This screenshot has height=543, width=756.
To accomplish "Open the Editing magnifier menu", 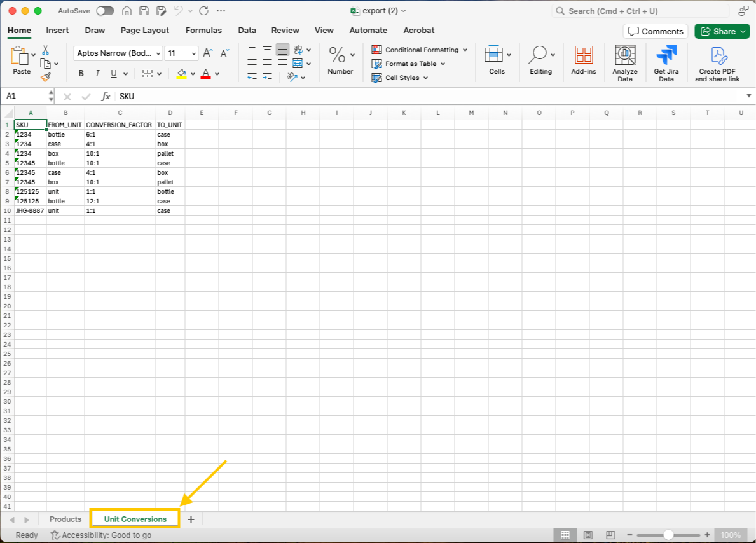I will [540, 60].
